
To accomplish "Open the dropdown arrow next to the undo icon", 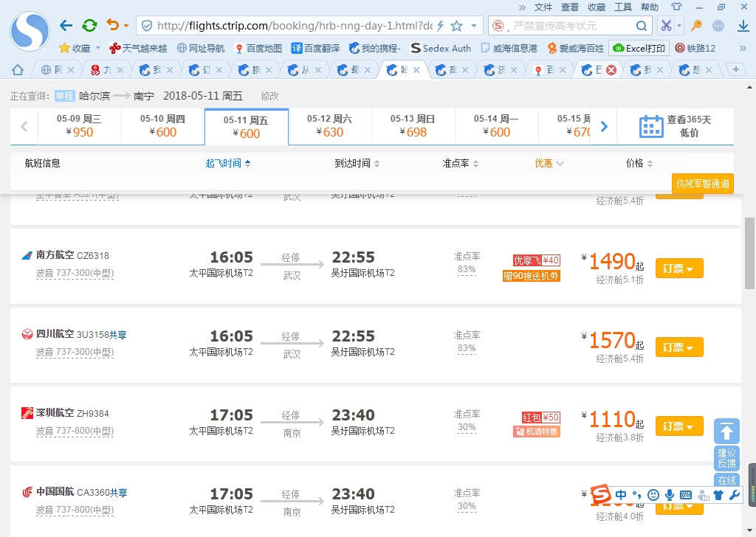I will 126,26.
